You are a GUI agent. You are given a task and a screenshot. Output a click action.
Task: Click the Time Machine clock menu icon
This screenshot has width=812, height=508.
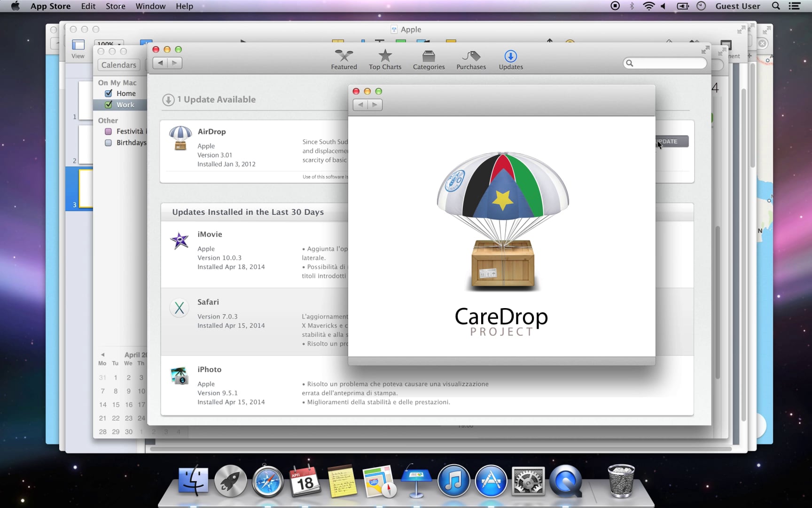[701, 6]
